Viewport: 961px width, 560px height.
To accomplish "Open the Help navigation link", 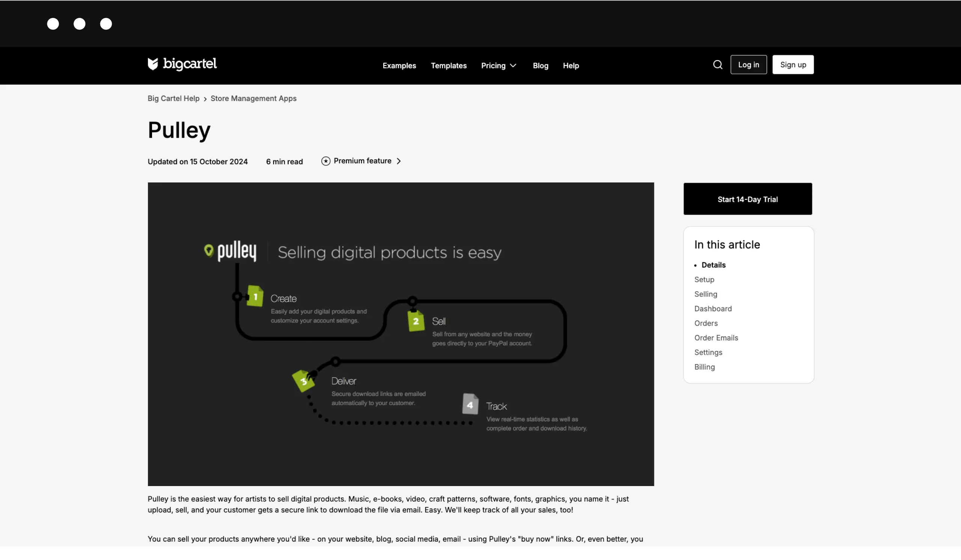I will 571,66.
